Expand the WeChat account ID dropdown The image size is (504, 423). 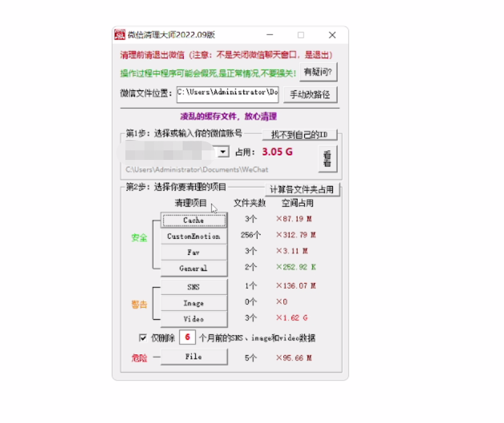223,152
